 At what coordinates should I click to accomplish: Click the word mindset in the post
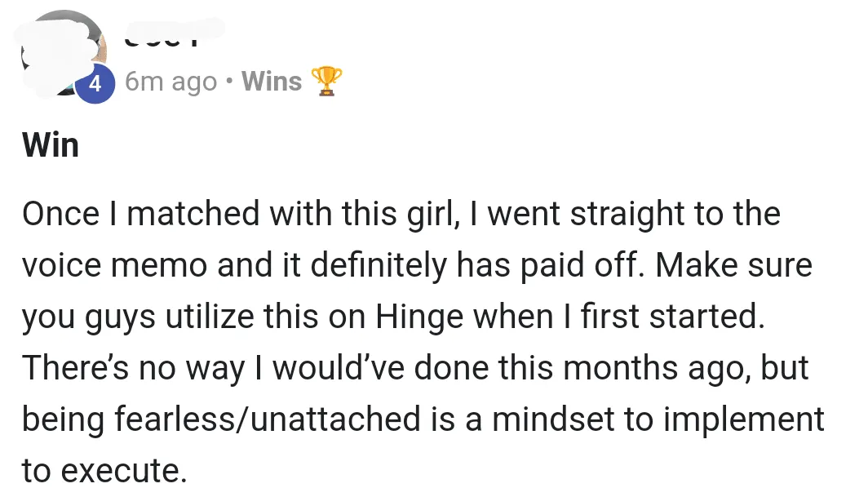pyautogui.click(x=560, y=419)
